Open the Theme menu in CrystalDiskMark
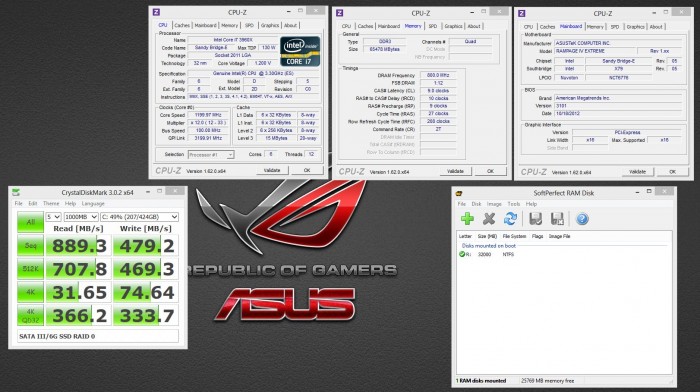This screenshot has height=392, width=700. coord(51,204)
